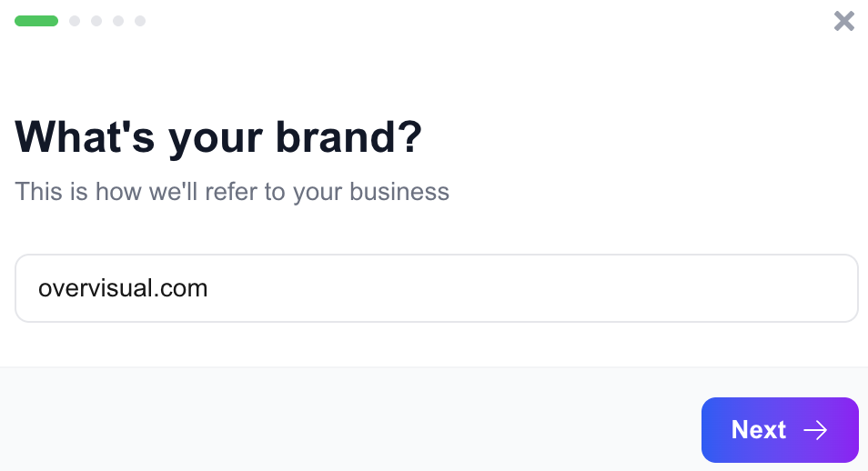Image resolution: width=868 pixels, height=471 pixels.
Task: Click the gray footer bar left of Next
Action: (346, 420)
